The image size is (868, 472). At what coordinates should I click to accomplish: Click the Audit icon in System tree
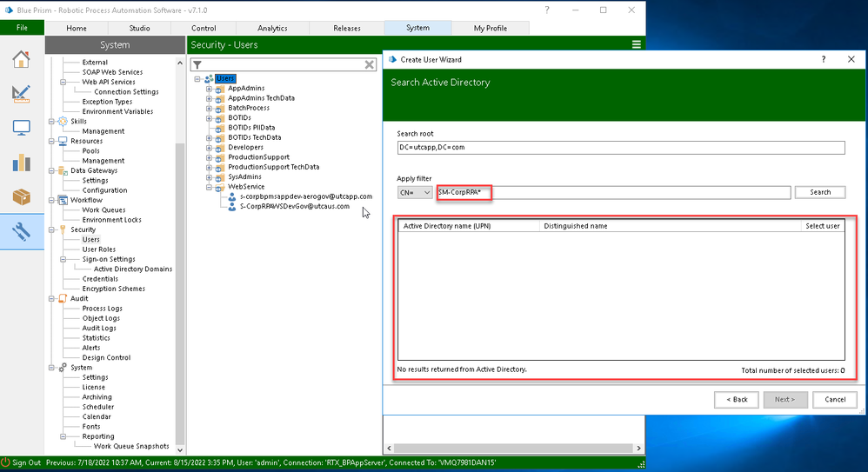pos(63,299)
